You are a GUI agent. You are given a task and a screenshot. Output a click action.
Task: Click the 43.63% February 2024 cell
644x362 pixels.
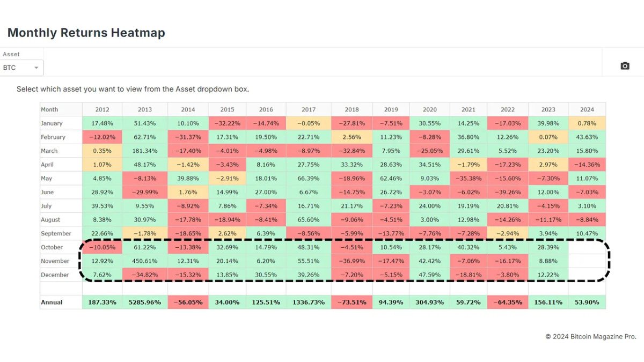[x=587, y=137]
